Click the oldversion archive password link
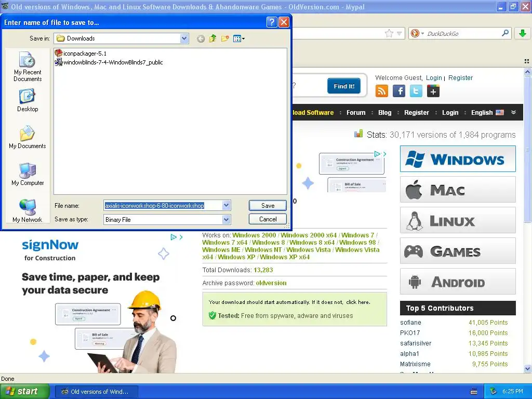 pyautogui.click(x=271, y=283)
